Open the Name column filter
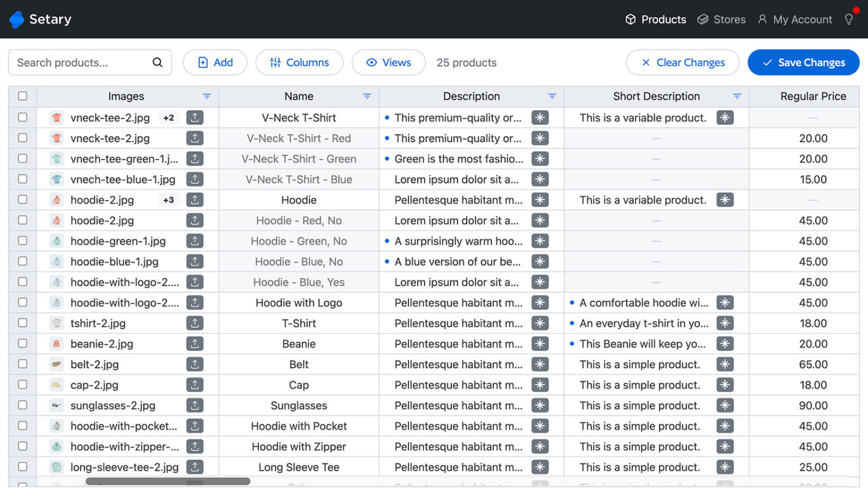The image size is (868, 494). click(x=367, y=96)
